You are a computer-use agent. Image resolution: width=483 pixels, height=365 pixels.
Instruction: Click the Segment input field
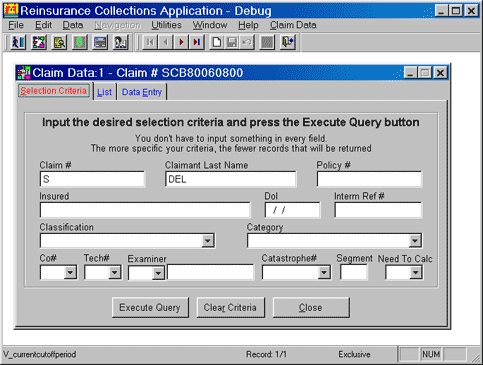tap(354, 272)
